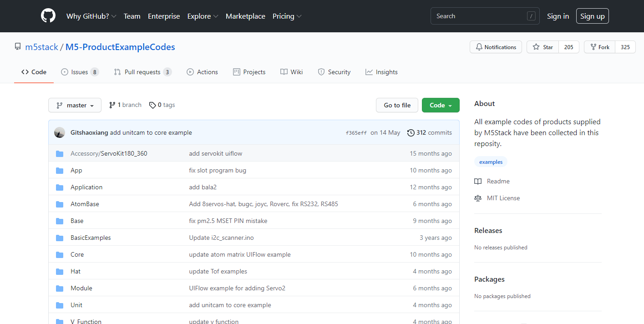The width and height of the screenshot is (644, 324).
Task: Open the Packages section heading
Action: 489,279
